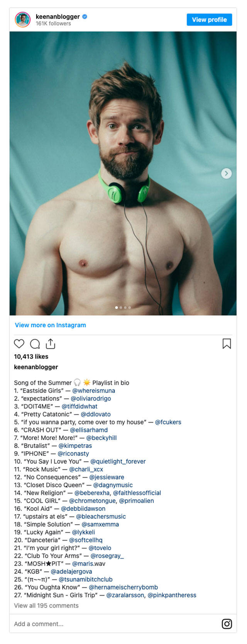Open Instagram via the logo icon

(227, 624)
